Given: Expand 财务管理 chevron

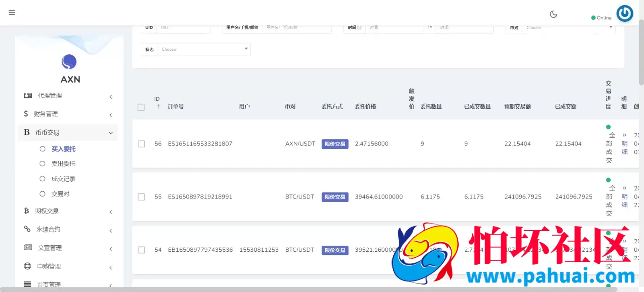Looking at the screenshot, I should point(111,115).
